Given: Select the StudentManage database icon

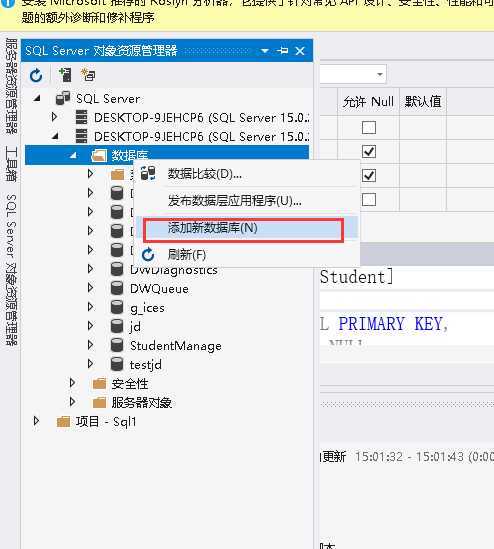Looking at the screenshot, I should tap(117, 345).
